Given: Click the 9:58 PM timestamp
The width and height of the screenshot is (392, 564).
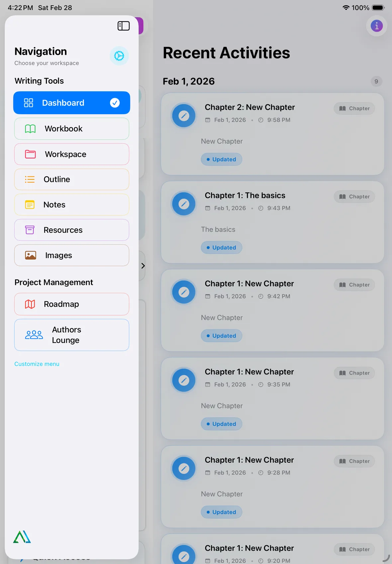Looking at the screenshot, I should click(279, 120).
